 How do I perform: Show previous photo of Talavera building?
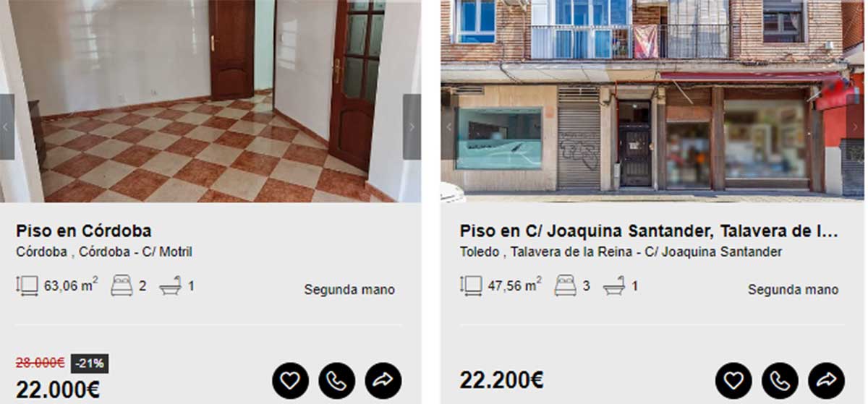click(448, 126)
